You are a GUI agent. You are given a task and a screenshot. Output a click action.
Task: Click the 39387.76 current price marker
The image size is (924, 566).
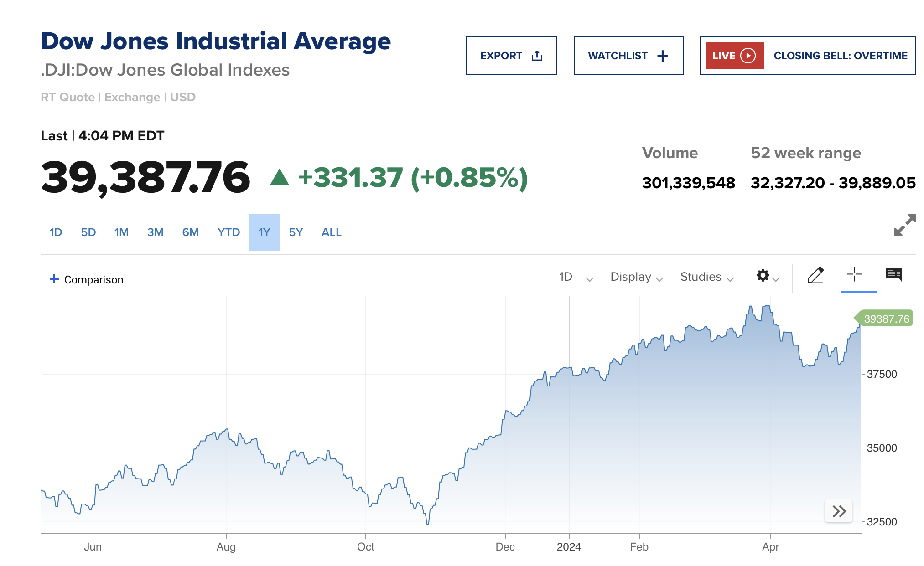click(886, 319)
